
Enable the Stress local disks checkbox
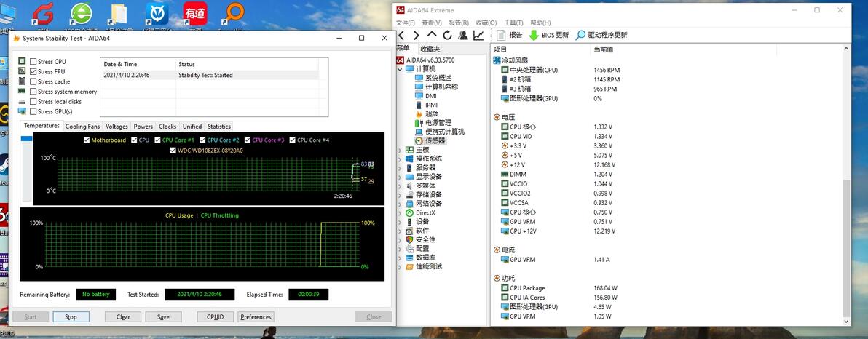point(33,101)
